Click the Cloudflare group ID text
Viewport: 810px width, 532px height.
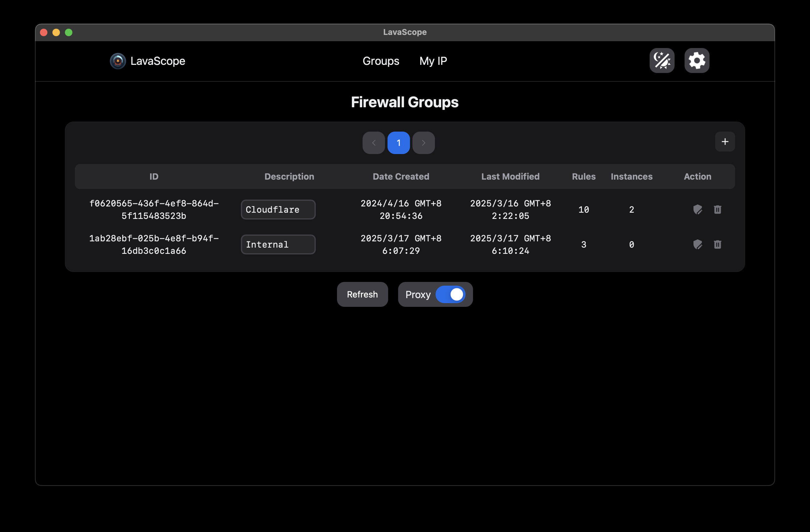154,210
